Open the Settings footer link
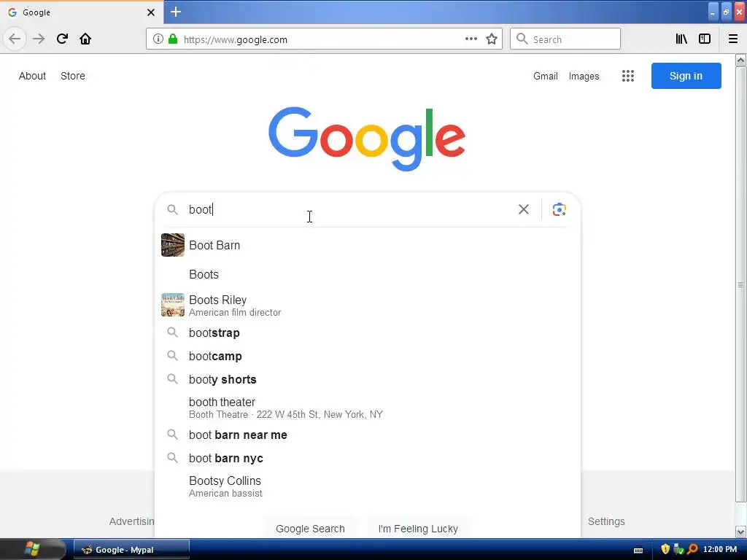Screen dimensions: 747x560 606,521
